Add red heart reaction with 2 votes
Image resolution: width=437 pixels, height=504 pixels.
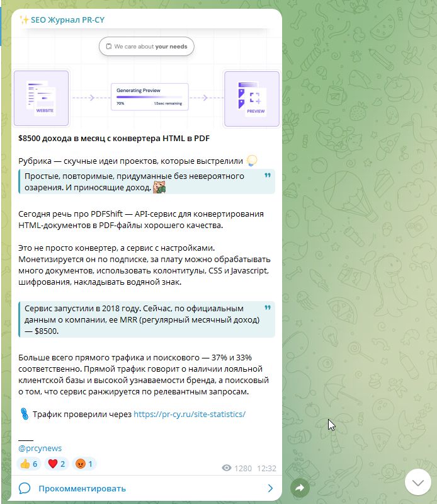pos(56,464)
